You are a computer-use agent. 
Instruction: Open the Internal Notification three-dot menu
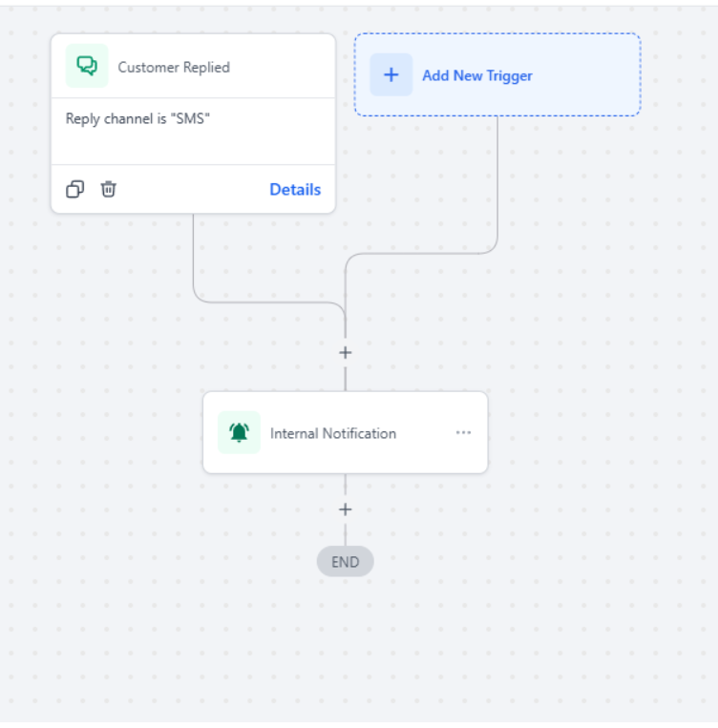coord(463,432)
